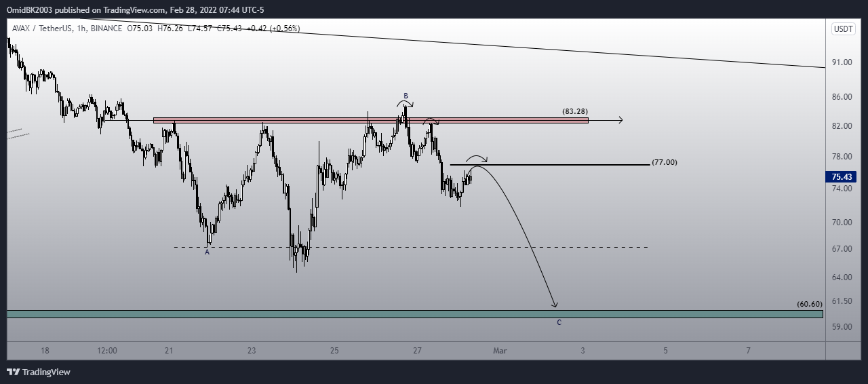868x384 pixels.
Task: Click the time axis label 3
Action: [x=583, y=351]
